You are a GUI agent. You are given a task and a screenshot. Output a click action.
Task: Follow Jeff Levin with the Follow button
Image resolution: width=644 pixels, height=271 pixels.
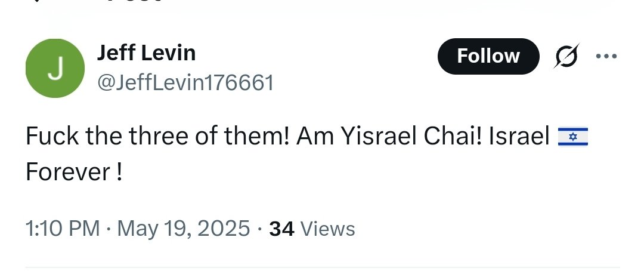pyautogui.click(x=488, y=56)
